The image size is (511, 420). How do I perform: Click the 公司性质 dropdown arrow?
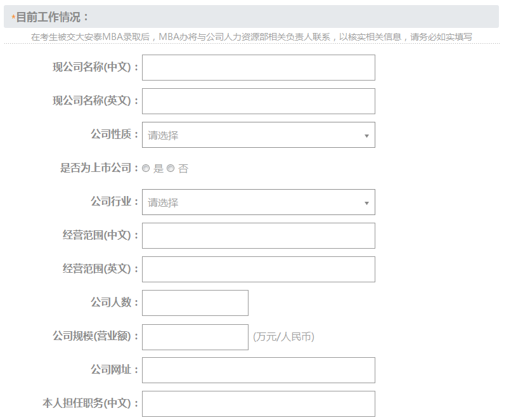point(366,136)
